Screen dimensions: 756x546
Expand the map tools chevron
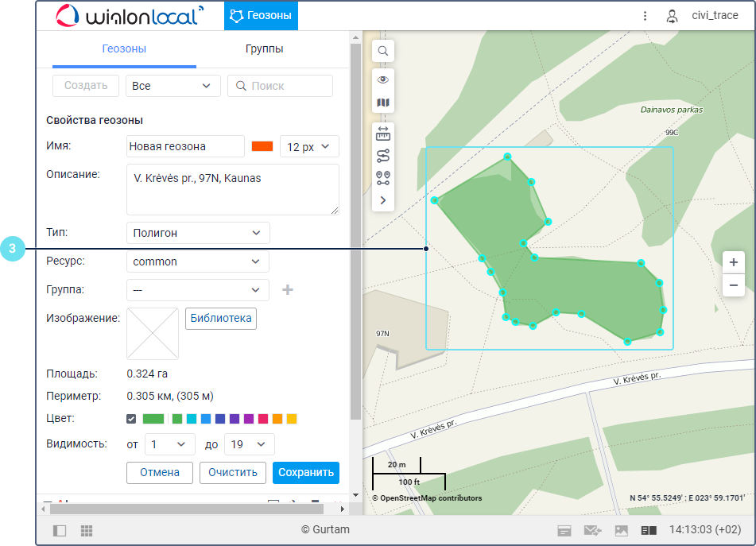(x=383, y=200)
